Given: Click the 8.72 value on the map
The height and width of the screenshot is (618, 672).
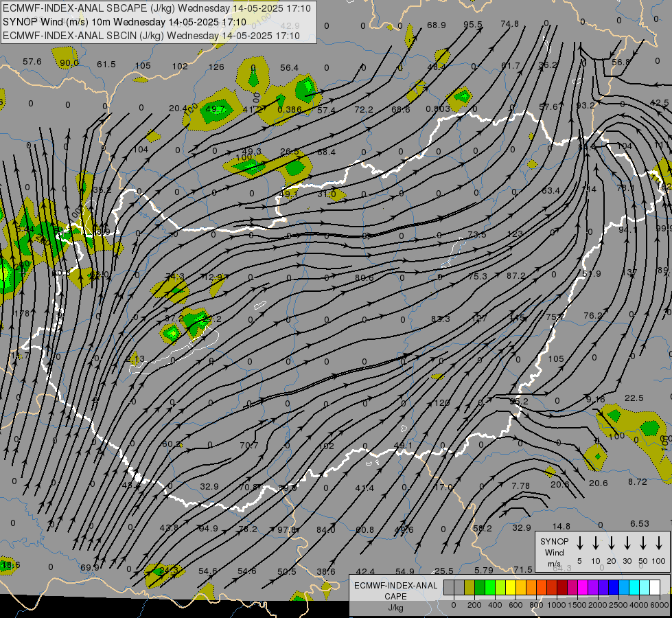Looking at the screenshot, I should (x=637, y=481).
